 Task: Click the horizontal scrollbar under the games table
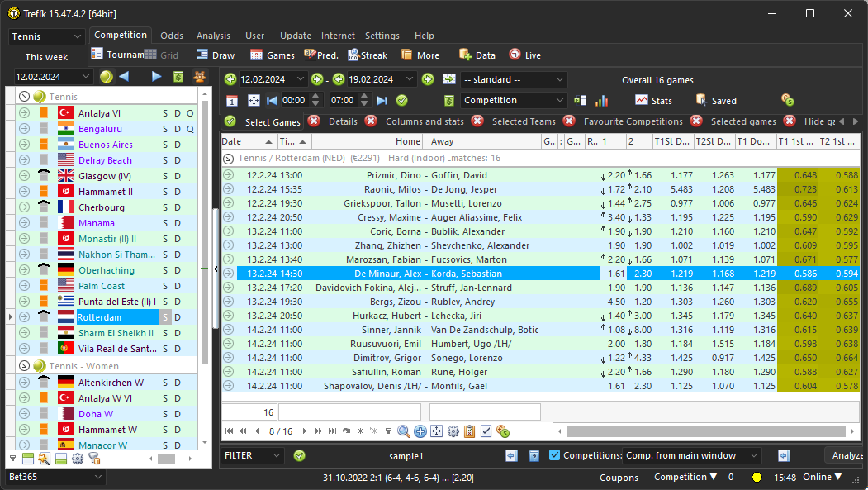(x=708, y=431)
